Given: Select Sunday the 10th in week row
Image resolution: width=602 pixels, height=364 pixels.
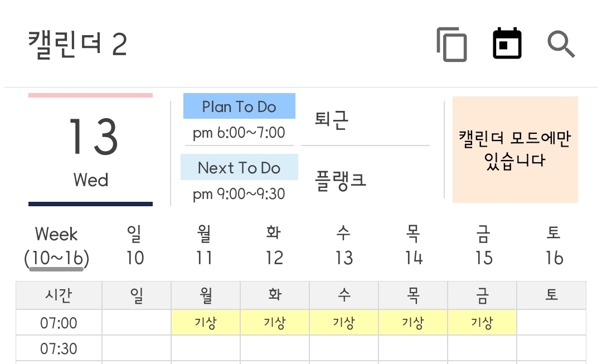Looking at the screenshot, I should 134,246.
